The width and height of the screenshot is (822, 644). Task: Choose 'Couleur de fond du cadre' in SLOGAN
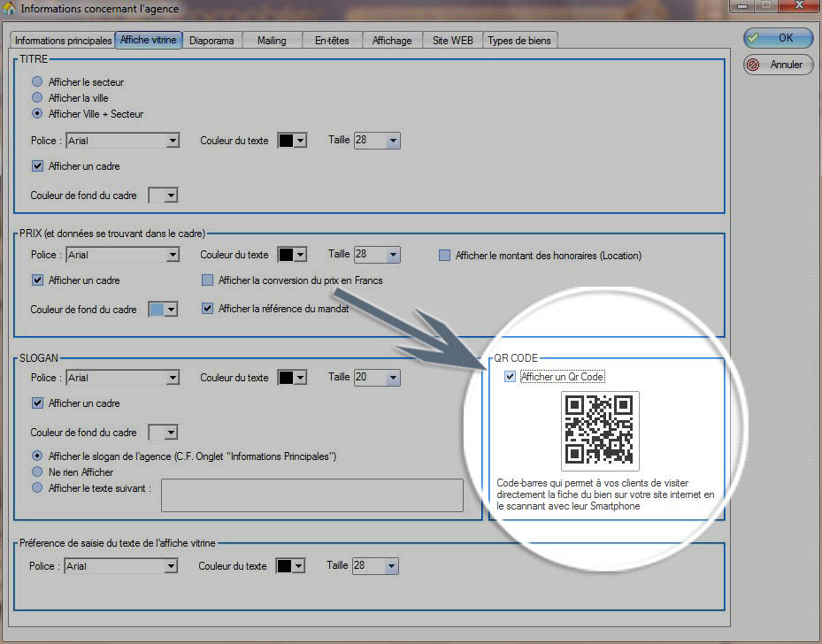[163, 433]
